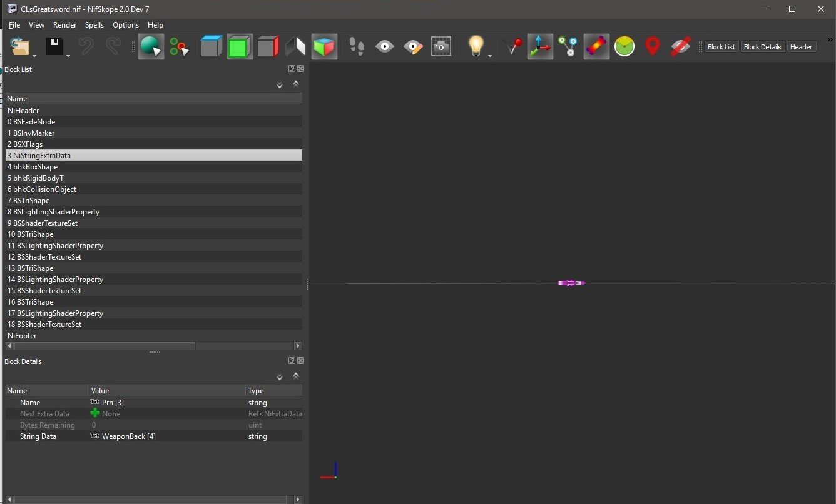Open the light bulb dropdown arrow
This screenshot has width=836, height=504.
[490, 56]
